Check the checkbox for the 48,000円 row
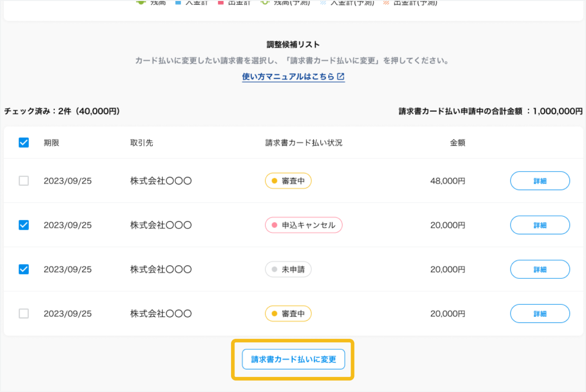The width and height of the screenshot is (586, 392). (23, 181)
